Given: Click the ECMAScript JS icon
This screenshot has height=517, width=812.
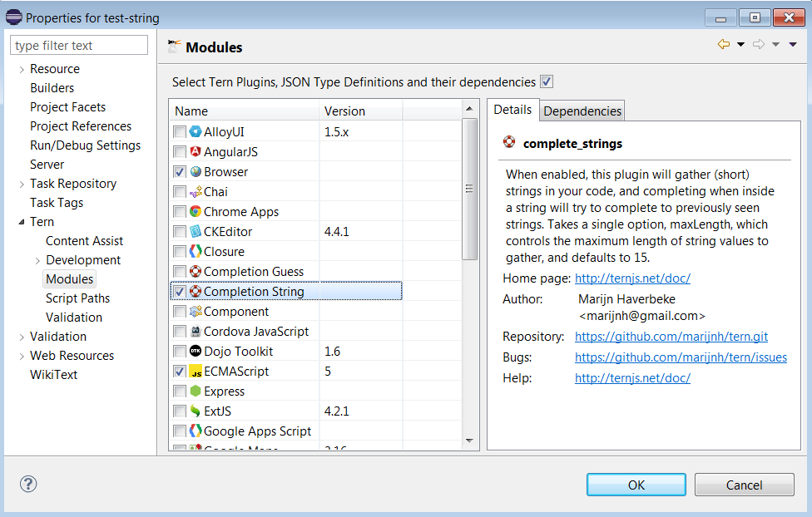Looking at the screenshot, I should click(x=196, y=372).
